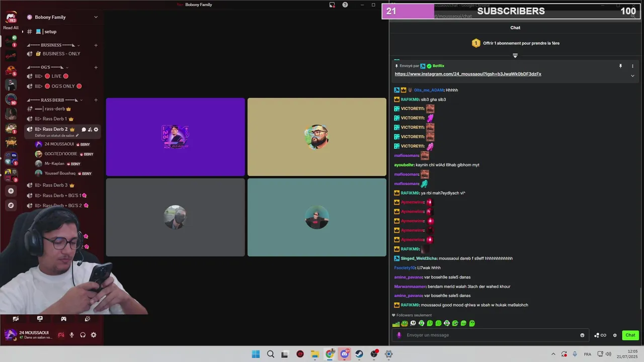This screenshot has width=644, height=362.
Task: Click Offrir 1 abonnement leaderboard banner
Action: point(515,43)
